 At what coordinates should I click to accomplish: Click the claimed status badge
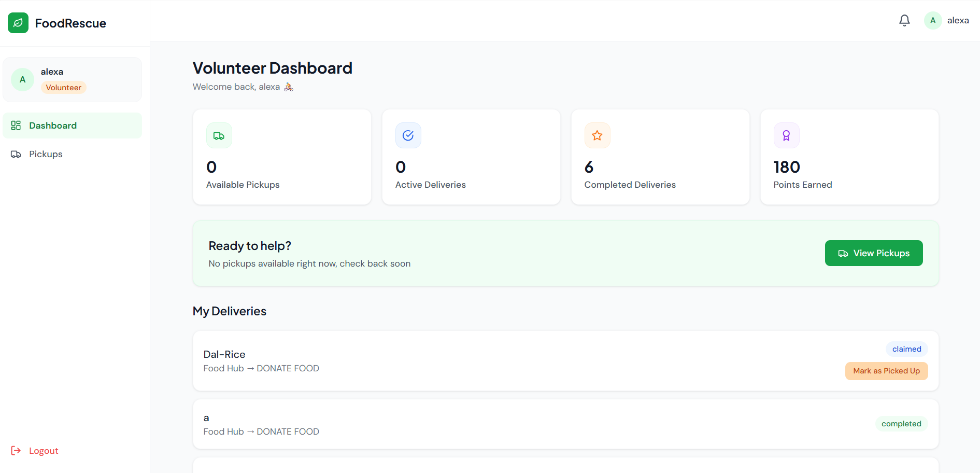point(906,349)
